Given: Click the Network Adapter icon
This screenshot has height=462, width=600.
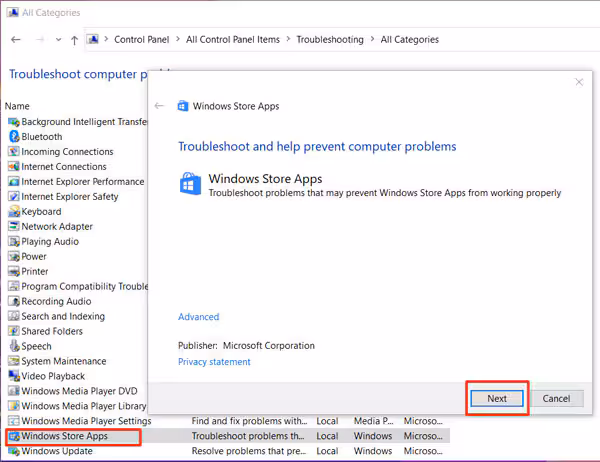Looking at the screenshot, I should (x=14, y=226).
